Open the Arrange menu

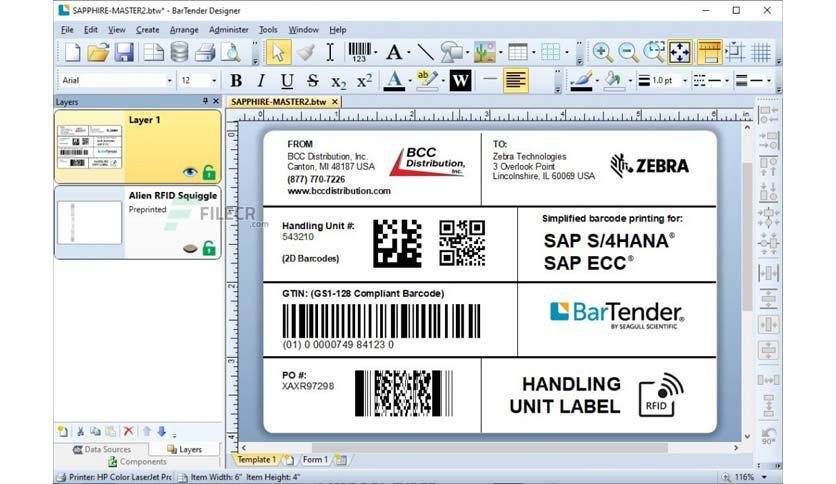coord(184,30)
